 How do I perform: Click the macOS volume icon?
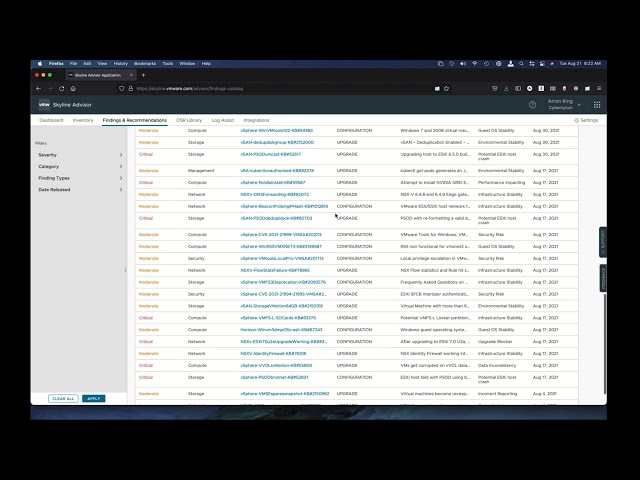coord(463,64)
